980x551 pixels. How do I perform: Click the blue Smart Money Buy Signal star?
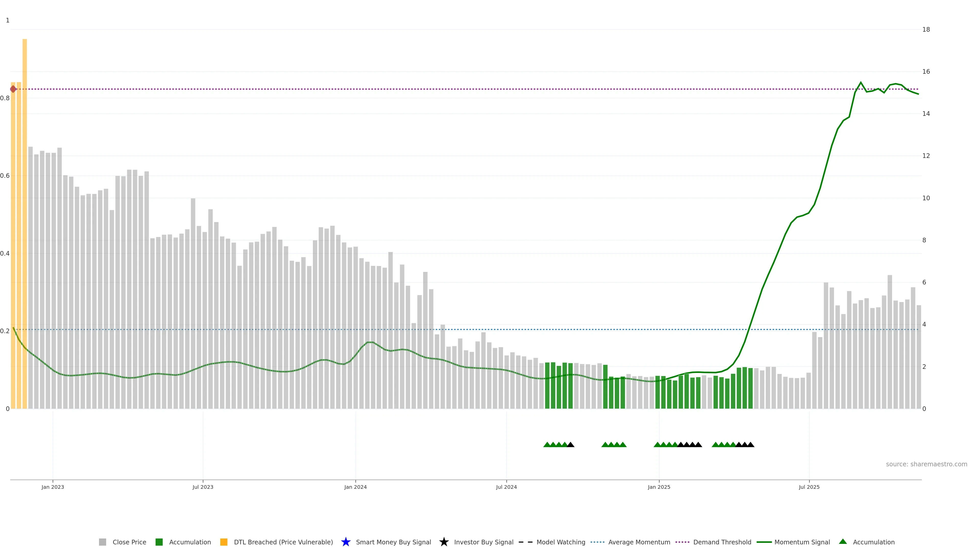click(346, 542)
